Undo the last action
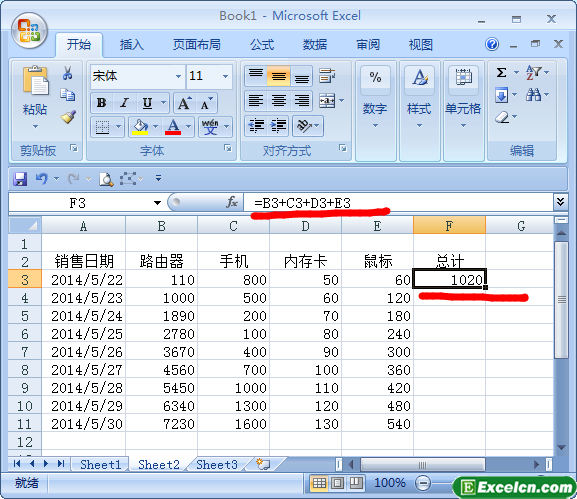Viewport: 577px width, 499px height. [x=42, y=179]
